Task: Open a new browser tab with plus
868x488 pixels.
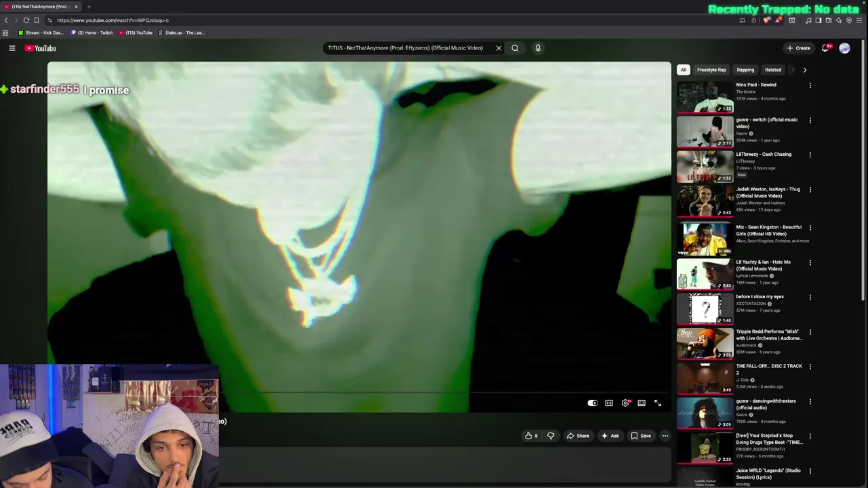Action: coord(89,7)
